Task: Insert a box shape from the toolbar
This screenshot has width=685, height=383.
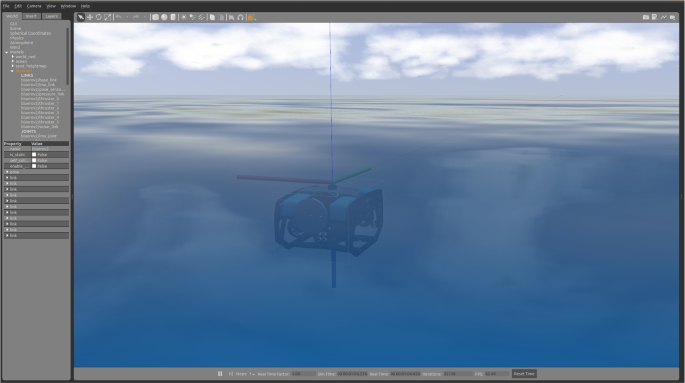Action: (155, 17)
